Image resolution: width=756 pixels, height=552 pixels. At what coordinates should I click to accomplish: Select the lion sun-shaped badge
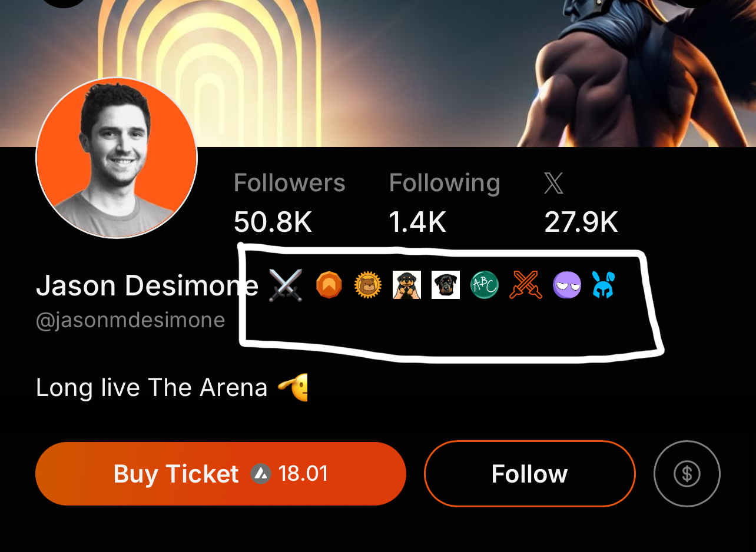368,285
